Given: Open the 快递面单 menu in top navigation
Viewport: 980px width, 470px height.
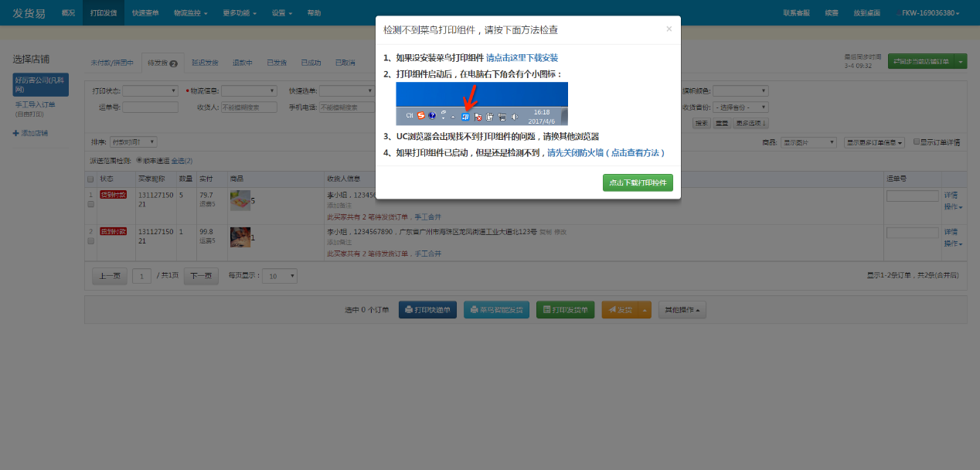Looking at the screenshot, I should tap(145, 13).
